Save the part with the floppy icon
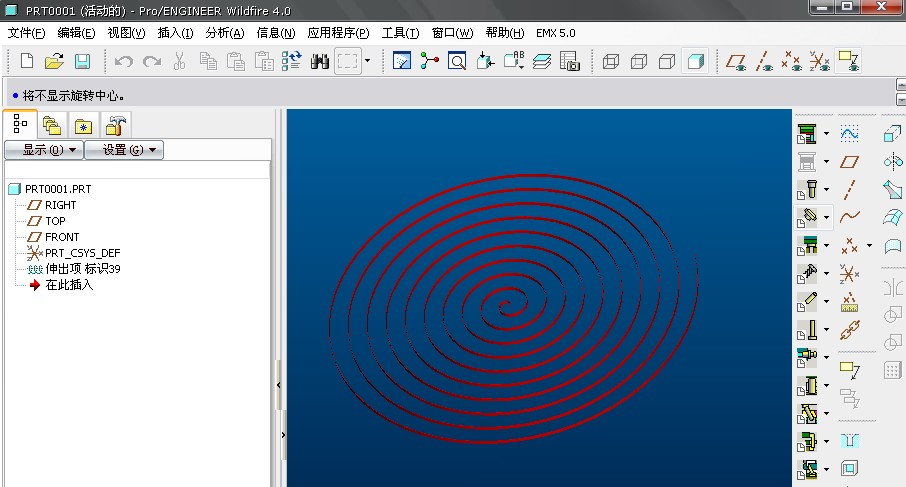The width and height of the screenshot is (906, 487). tap(83, 61)
